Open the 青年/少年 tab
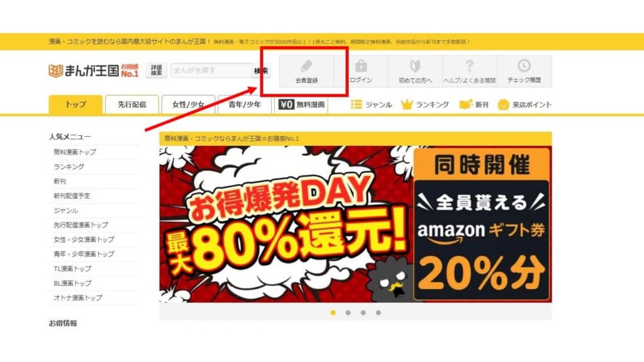This screenshot has width=644, height=362. [x=245, y=105]
